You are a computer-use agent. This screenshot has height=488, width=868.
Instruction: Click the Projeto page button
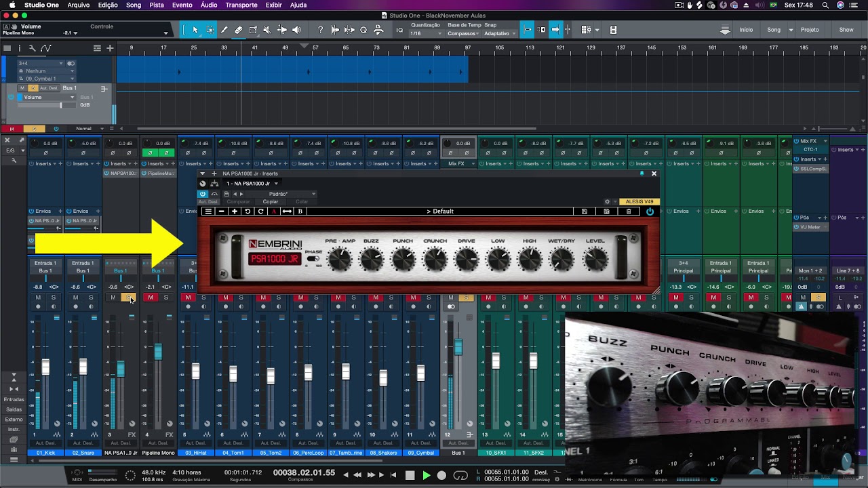tap(810, 30)
